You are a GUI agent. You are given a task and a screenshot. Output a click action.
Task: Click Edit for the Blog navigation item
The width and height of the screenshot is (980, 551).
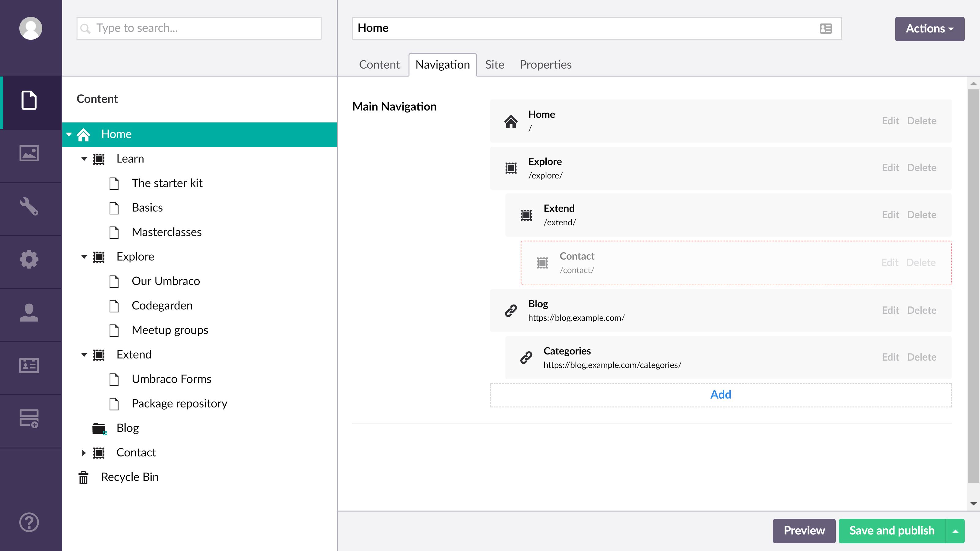890,310
